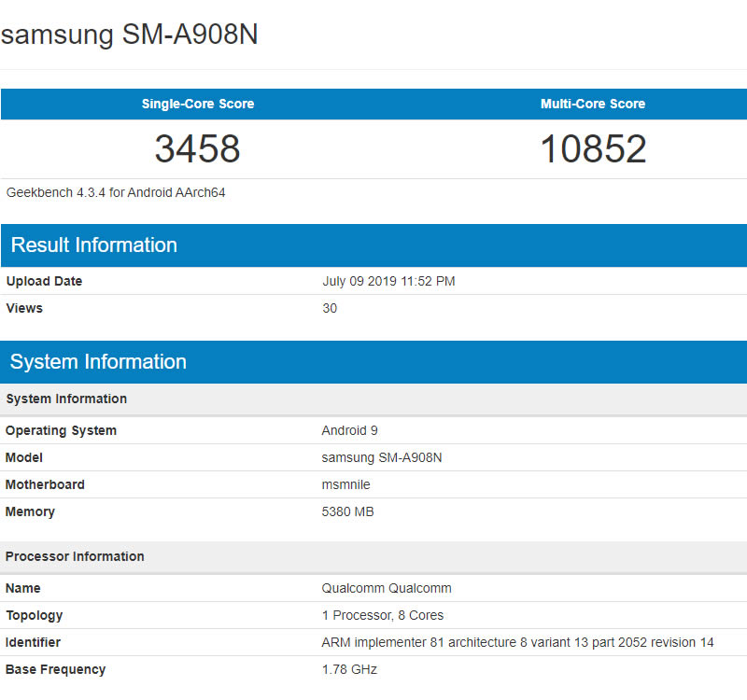Click the samsung SM-A908N page title
The image size is (747, 700).
coord(130,35)
